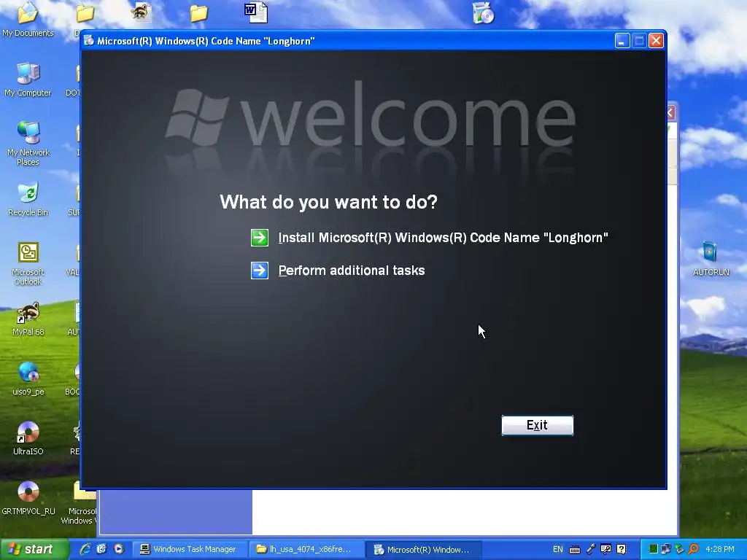Launch Windows Media Player from Quick Launch
747x560 pixels.
(119, 549)
